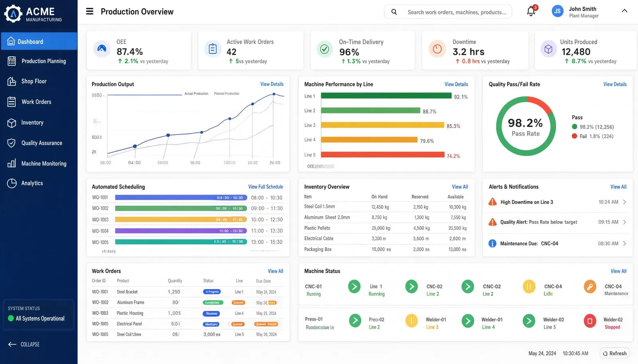Image resolution: width=638 pixels, height=364 pixels.
Task: Open View Full Schedule link
Action: pyautogui.click(x=266, y=187)
